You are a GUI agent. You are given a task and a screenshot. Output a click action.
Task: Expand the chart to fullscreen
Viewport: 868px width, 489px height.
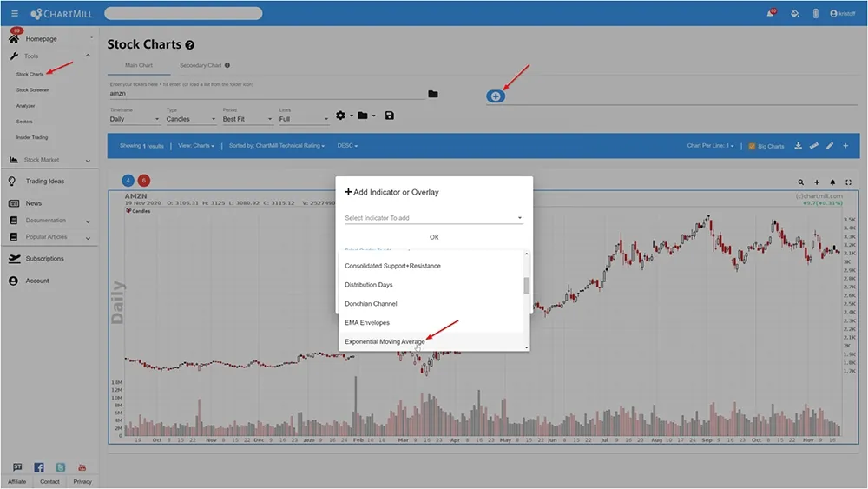click(x=848, y=182)
